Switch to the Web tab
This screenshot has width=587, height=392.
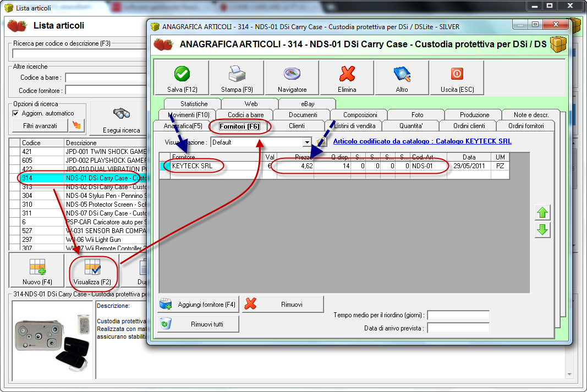point(251,103)
